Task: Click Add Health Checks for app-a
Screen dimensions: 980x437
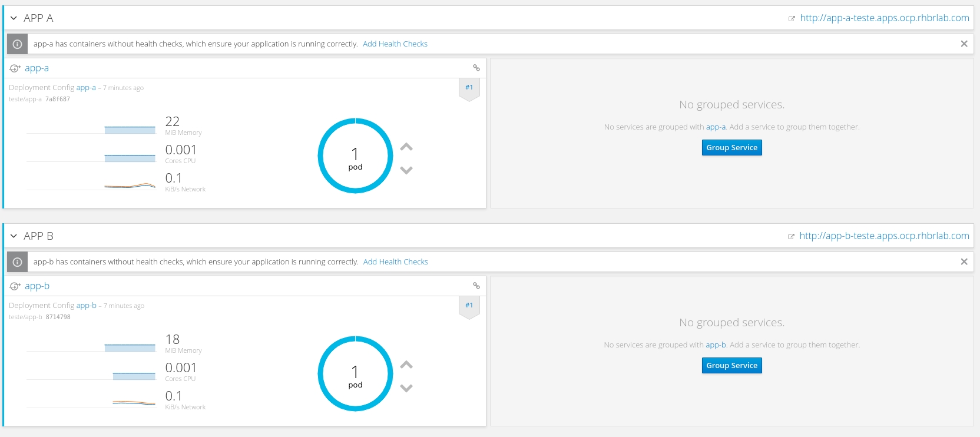Action: pyautogui.click(x=395, y=44)
